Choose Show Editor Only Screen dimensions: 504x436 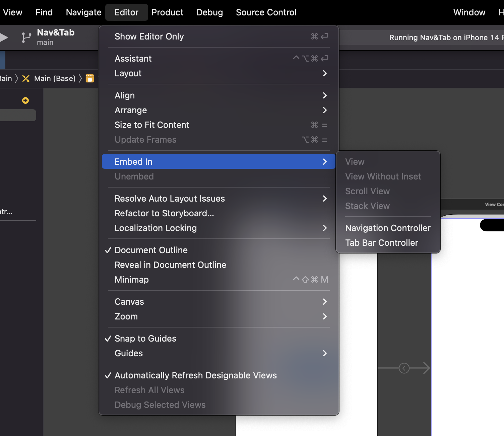click(x=219, y=37)
